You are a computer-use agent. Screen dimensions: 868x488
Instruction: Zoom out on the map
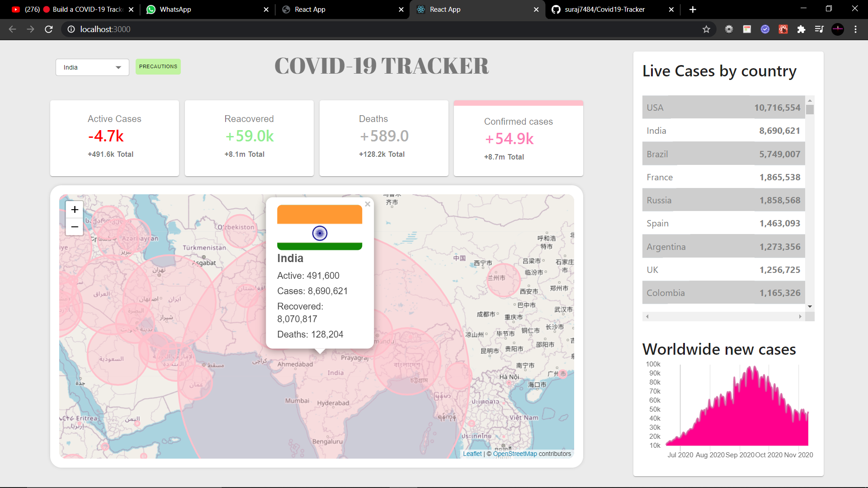click(x=75, y=227)
